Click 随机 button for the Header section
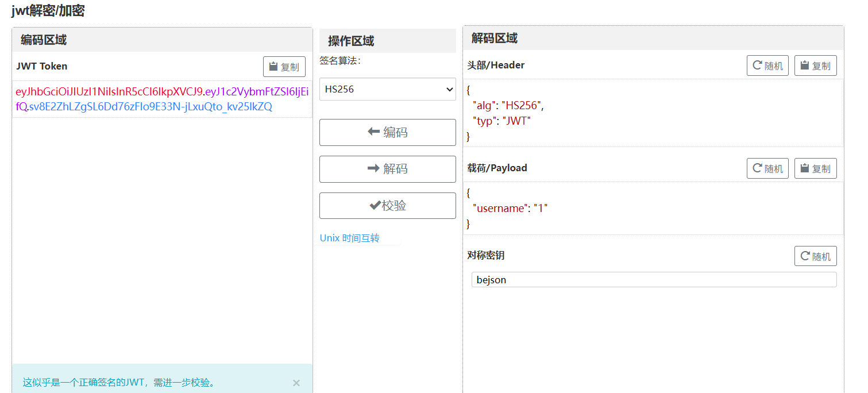Image resolution: width=868 pixels, height=393 pixels. pyautogui.click(x=767, y=65)
